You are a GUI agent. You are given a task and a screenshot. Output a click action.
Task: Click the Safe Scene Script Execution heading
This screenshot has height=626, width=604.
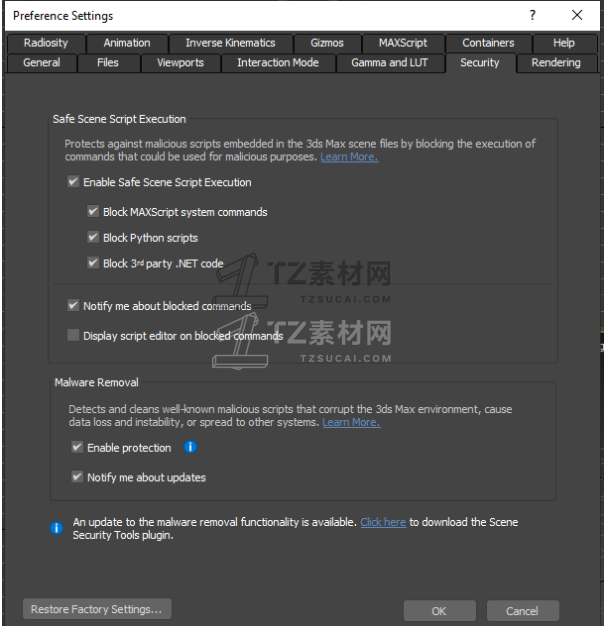(119, 119)
